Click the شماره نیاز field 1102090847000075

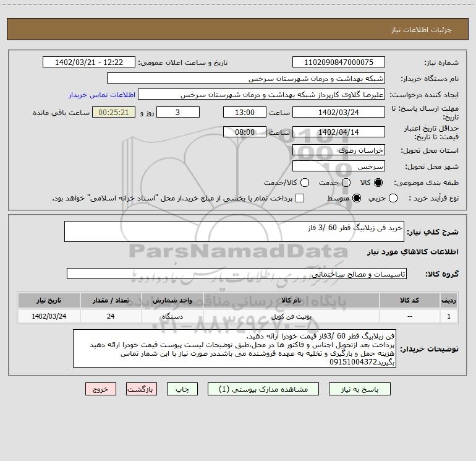point(339,62)
